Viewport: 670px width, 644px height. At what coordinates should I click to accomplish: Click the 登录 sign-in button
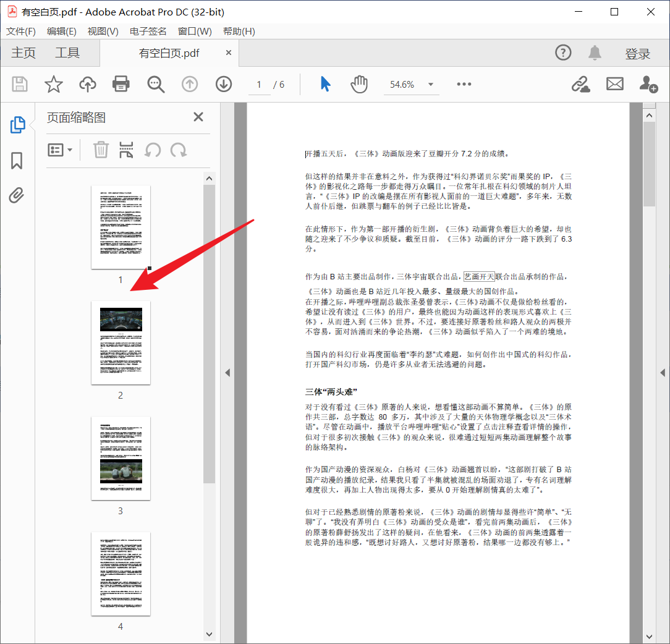(638, 53)
